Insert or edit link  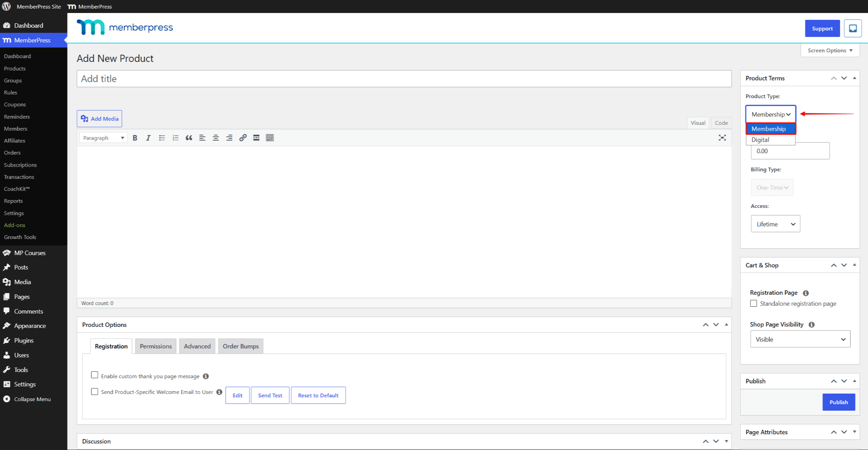[243, 138]
